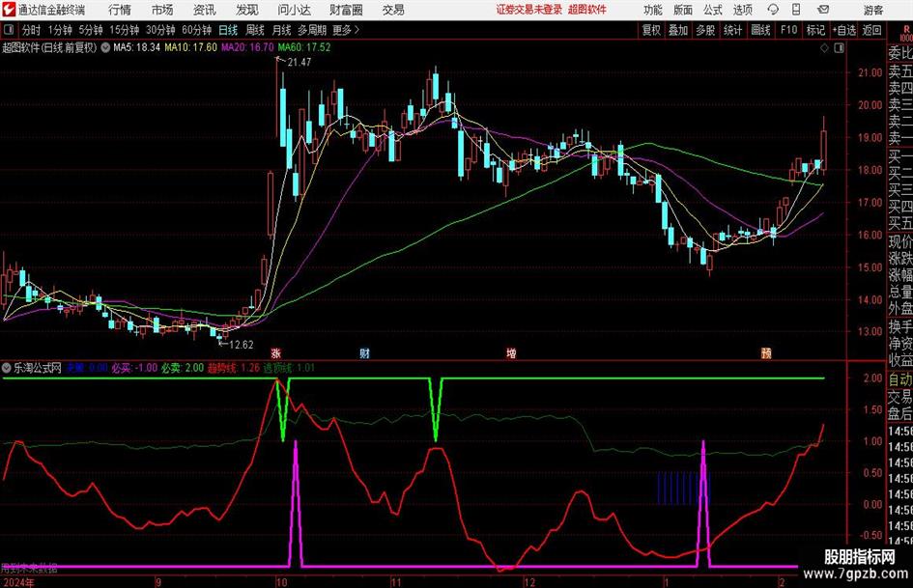Click the 游客 user account label
Viewport: 913px width, 588px height.
[x=872, y=10]
